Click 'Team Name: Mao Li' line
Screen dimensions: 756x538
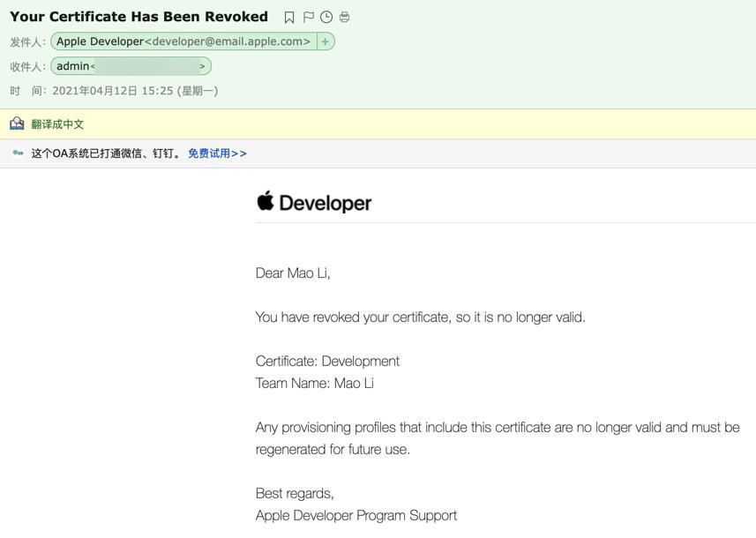(x=315, y=384)
